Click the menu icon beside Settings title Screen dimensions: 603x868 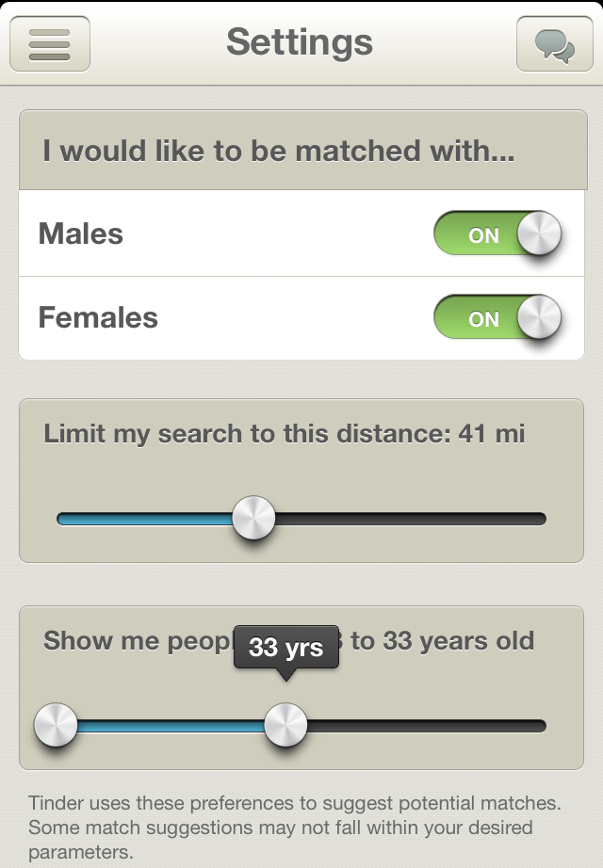tap(49, 43)
